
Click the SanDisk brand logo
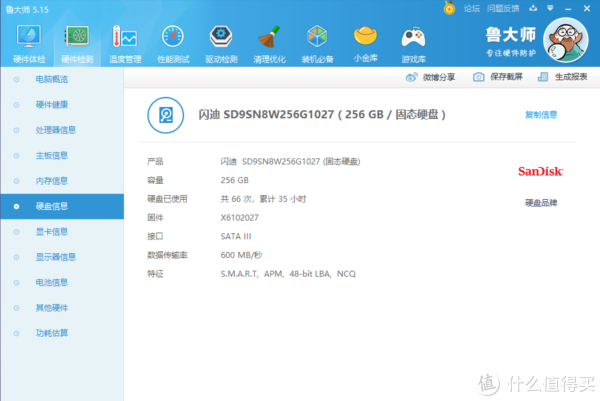pyautogui.click(x=540, y=171)
